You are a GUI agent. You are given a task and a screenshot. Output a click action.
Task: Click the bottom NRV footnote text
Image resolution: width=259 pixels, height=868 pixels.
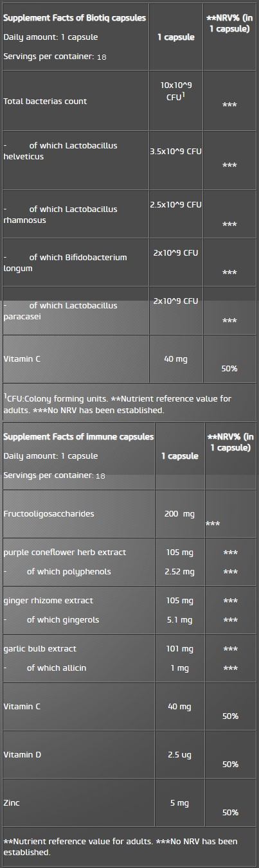click(x=121, y=846)
